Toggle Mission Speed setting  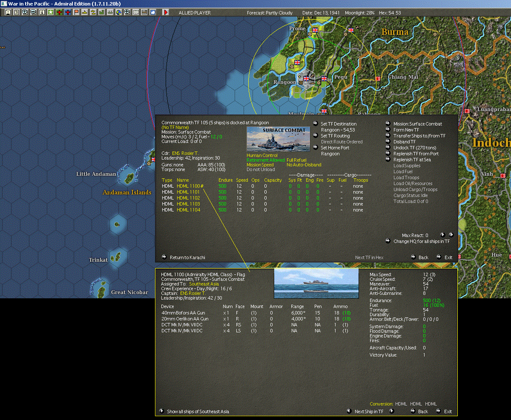click(260, 165)
